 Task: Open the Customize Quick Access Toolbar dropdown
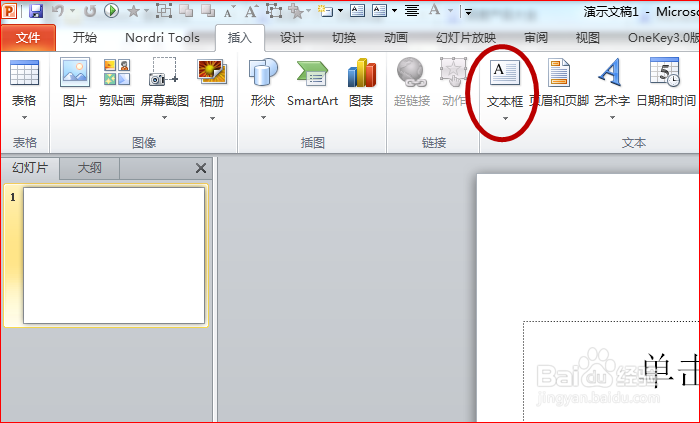click(x=468, y=12)
